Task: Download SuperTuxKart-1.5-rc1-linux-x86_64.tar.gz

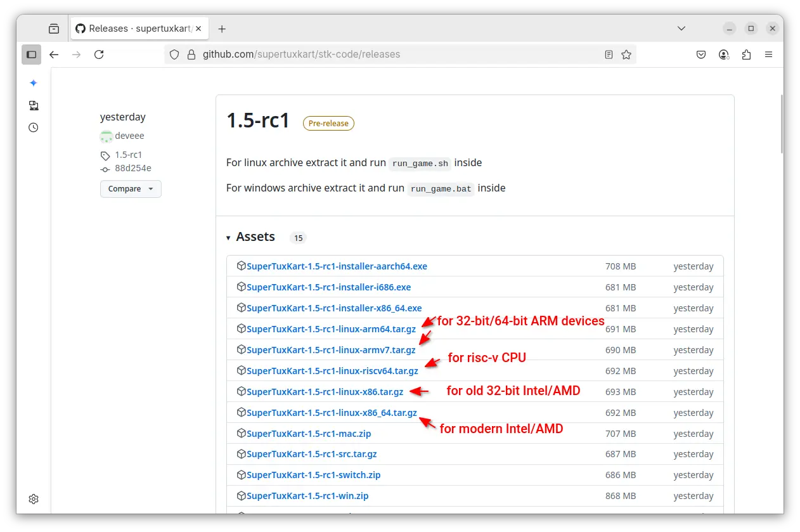Action: coord(332,413)
